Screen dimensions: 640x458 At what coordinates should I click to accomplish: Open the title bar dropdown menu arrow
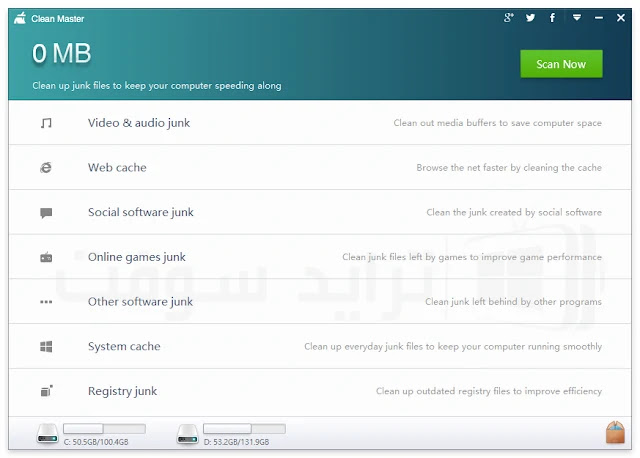(577, 18)
